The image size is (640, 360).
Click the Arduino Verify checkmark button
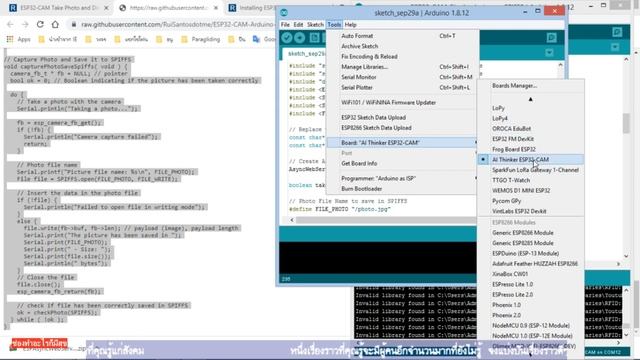pyautogui.click(x=287, y=38)
